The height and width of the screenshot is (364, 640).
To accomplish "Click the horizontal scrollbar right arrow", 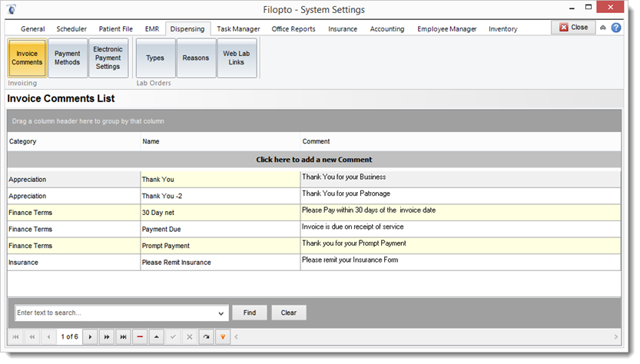I will pyautogui.click(x=616, y=337).
